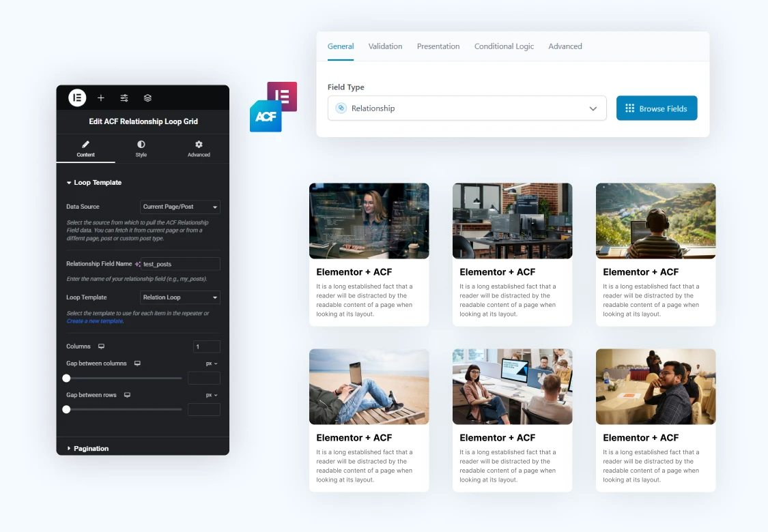This screenshot has width=768, height=532.
Task: Collapse the Loop Template section
Action: coord(94,183)
